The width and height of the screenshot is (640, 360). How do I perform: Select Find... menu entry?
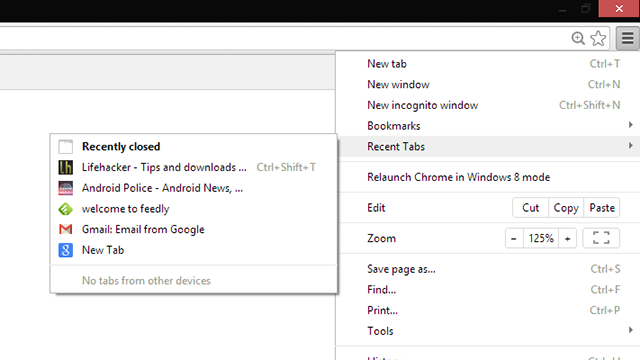(488, 290)
